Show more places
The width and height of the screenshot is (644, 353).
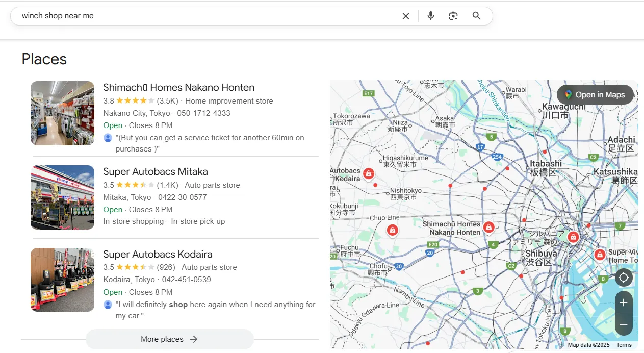pyautogui.click(x=169, y=339)
